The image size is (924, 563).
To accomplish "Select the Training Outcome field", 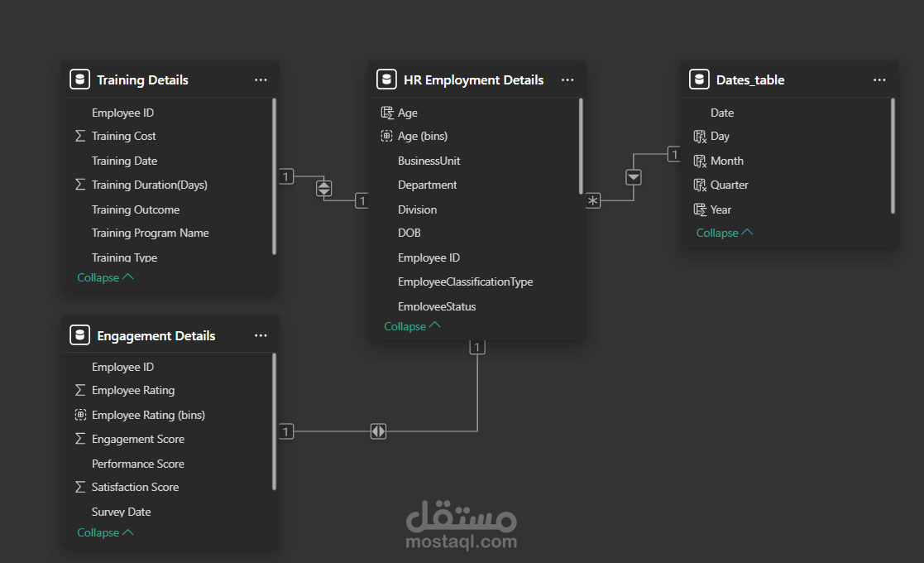I will [136, 209].
